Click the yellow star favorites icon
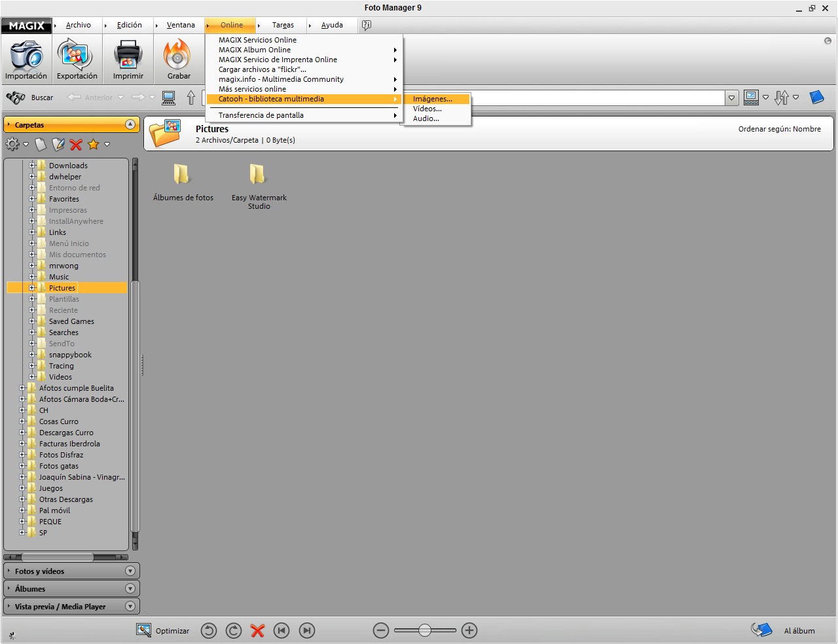Screen dimensions: 838x644 click(94, 144)
